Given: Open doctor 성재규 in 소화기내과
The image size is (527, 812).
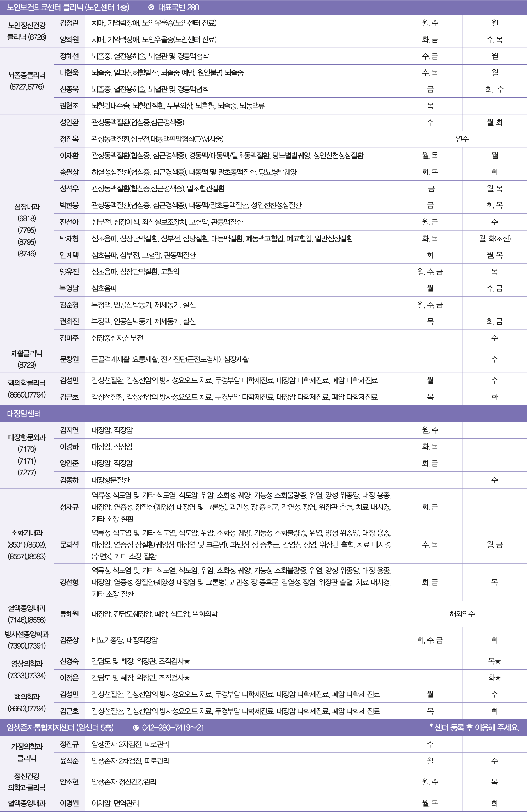Looking at the screenshot, I should tap(69, 507).
